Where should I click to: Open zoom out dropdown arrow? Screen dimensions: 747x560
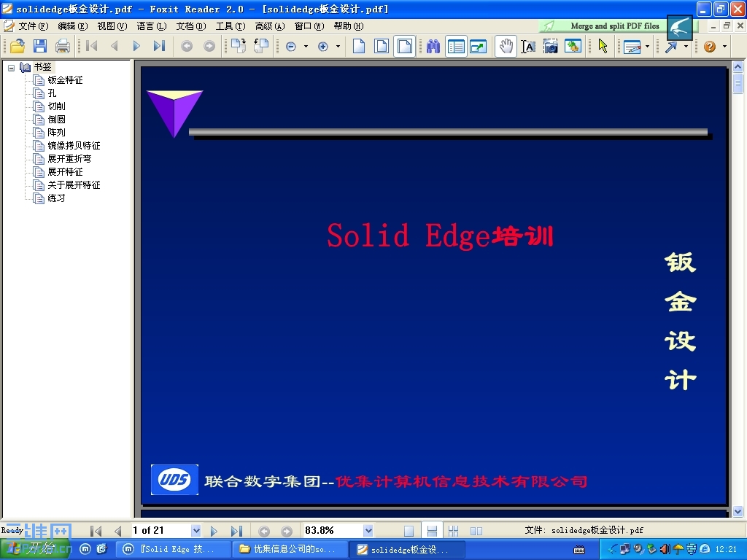tap(306, 46)
